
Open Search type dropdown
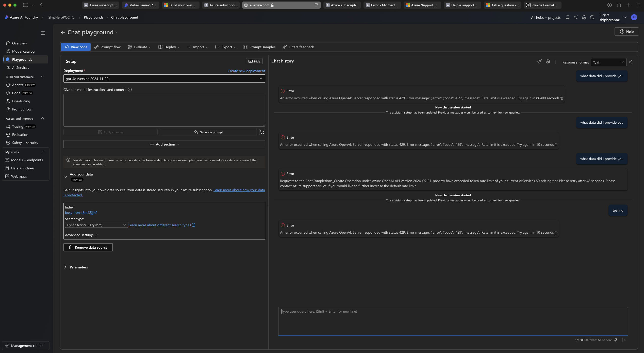tap(96, 225)
